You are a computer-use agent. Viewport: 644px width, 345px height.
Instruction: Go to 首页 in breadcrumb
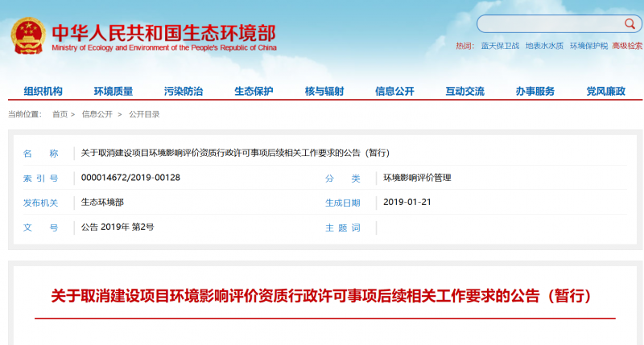(x=60, y=114)
